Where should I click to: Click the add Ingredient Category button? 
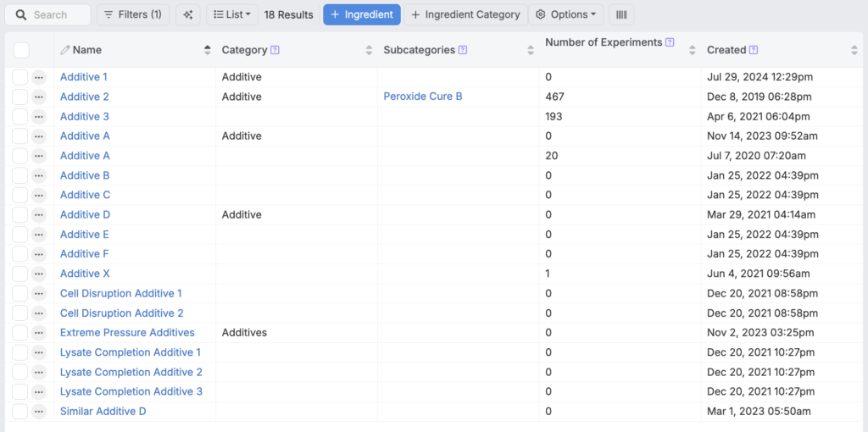coord(465,14)
